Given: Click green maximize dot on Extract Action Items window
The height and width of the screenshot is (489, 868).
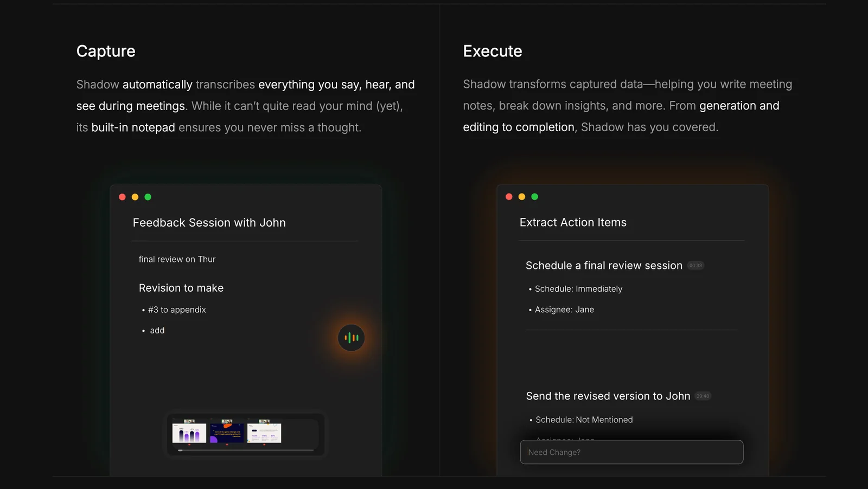Looking at the screenshot, I should click(x=535, y=197).
